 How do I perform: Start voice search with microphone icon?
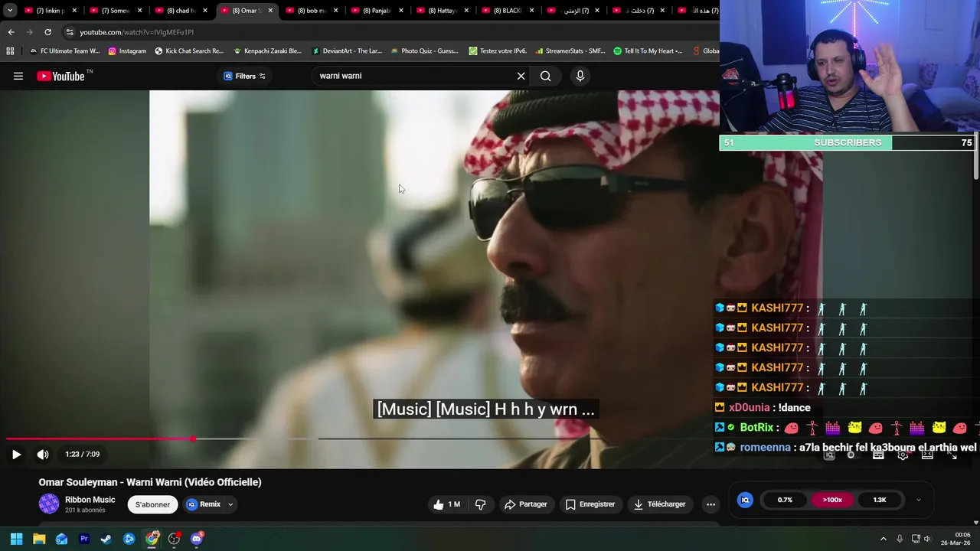click(x=580, y=76)
